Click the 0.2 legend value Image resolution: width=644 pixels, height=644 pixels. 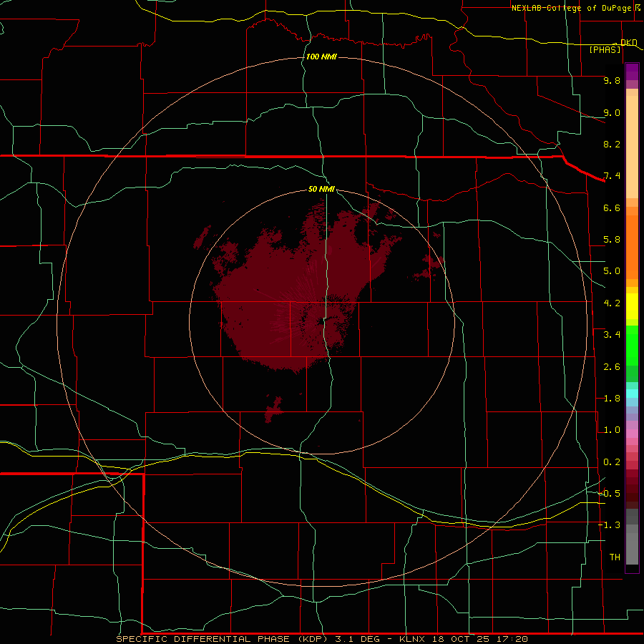pos(612,462)
